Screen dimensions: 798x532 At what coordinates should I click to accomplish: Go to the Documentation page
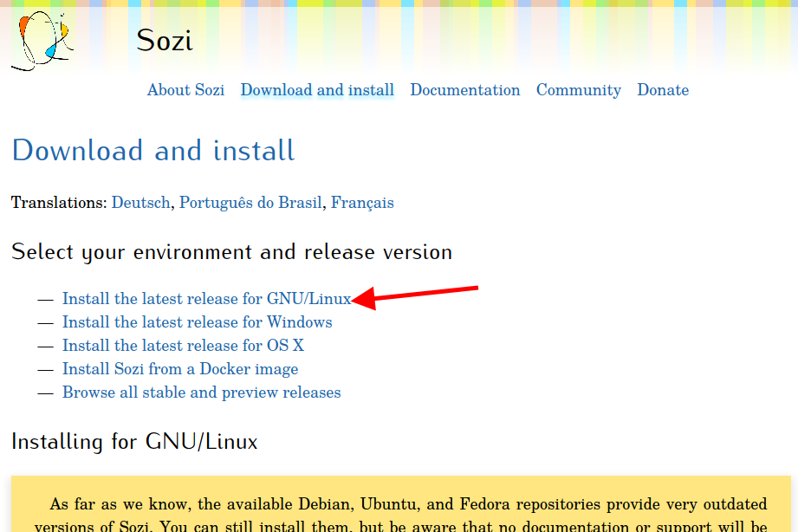point(465,90)
